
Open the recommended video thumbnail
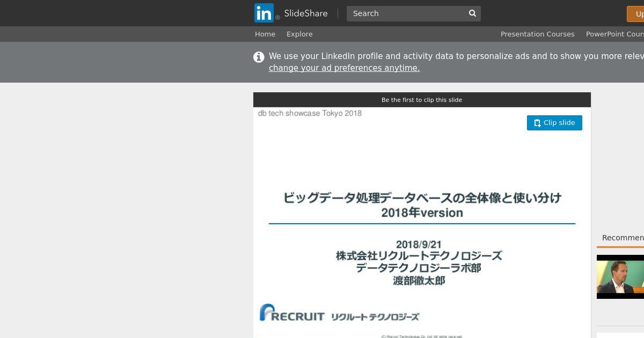click(620, 277)
